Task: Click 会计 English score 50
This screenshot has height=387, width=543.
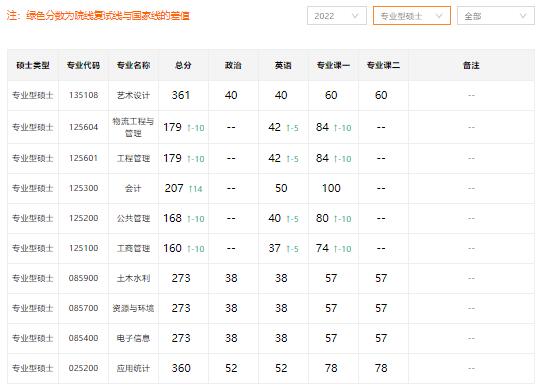Action: pyautogui.click(x=281, y=188)
